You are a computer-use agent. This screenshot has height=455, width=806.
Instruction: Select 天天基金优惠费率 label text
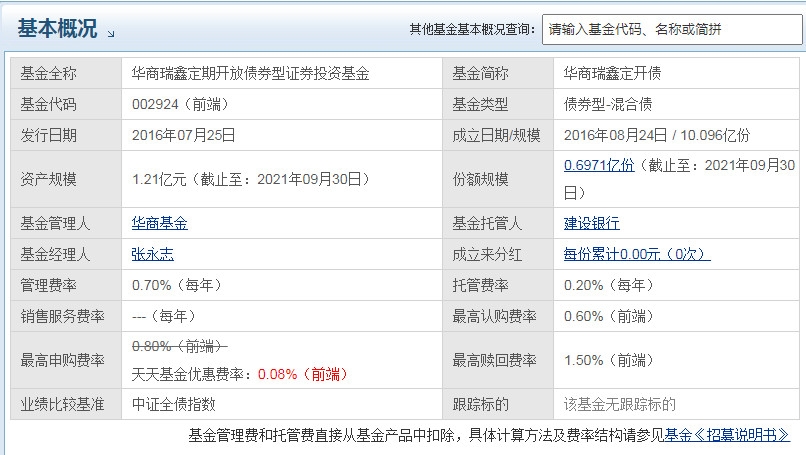(191, 374)
